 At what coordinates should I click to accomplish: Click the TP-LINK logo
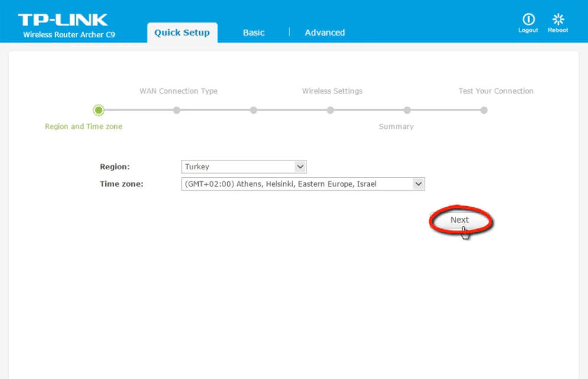click(x=63, y=20)
